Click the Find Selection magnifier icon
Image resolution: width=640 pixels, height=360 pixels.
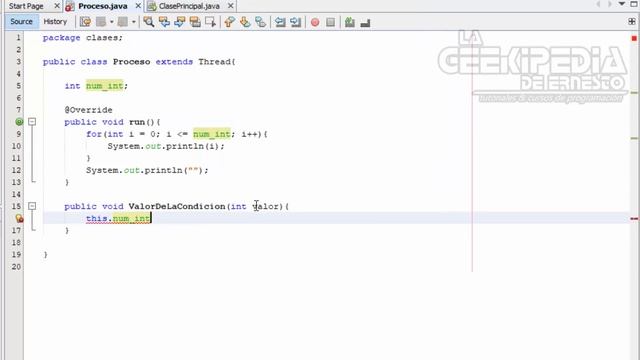point(149,22)
